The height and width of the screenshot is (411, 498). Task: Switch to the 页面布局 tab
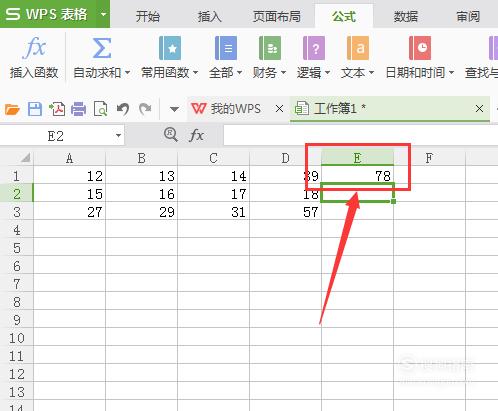(277, 16)
